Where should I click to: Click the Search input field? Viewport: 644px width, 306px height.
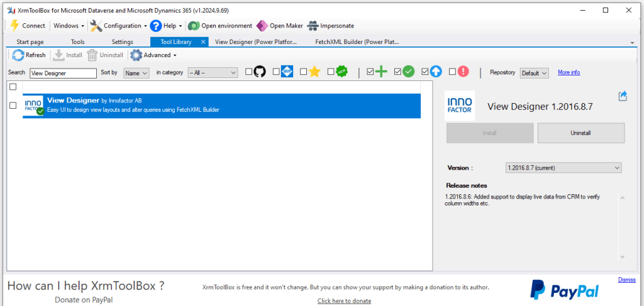point(63,73)
